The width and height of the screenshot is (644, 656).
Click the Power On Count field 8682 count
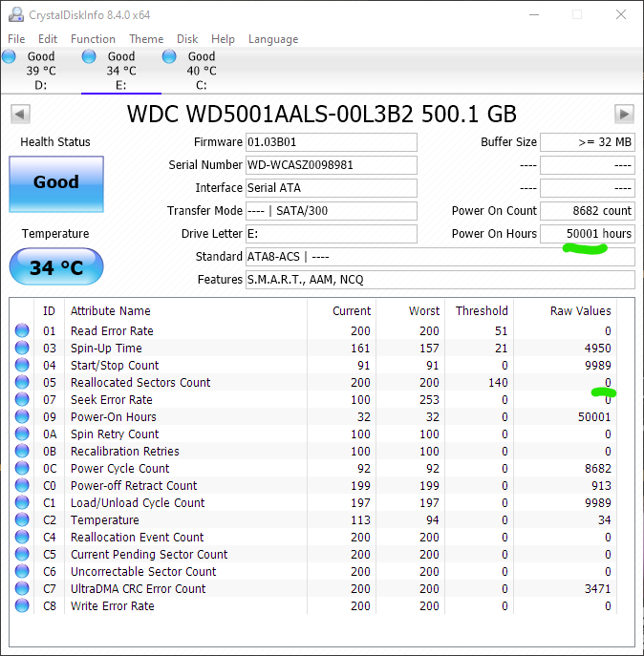588,210
